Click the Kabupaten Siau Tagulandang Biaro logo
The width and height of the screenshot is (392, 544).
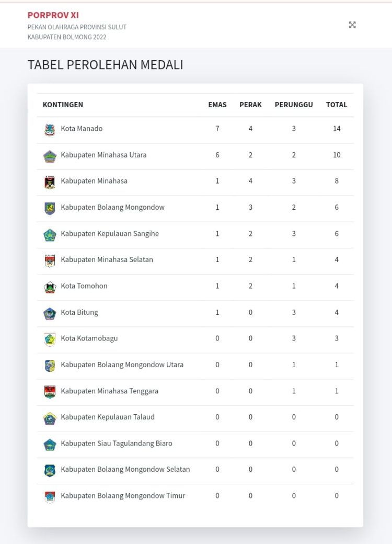click(50, 444)
